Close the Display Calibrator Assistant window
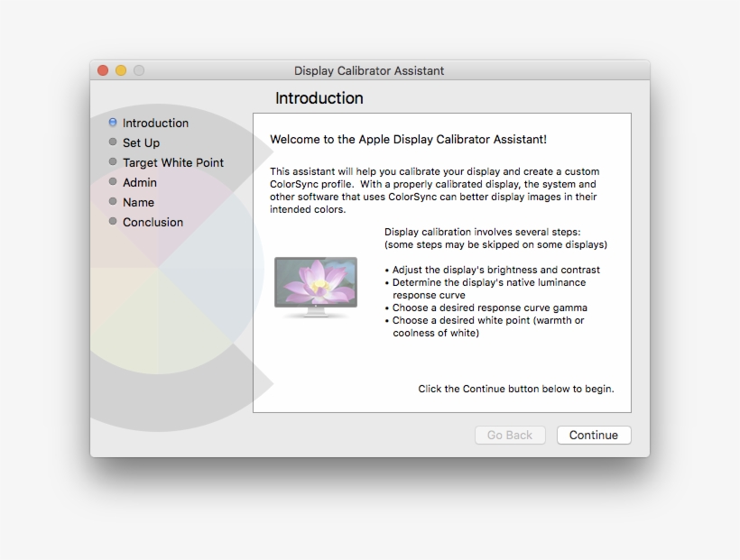The image size is (740, 560). click(103, 70)
